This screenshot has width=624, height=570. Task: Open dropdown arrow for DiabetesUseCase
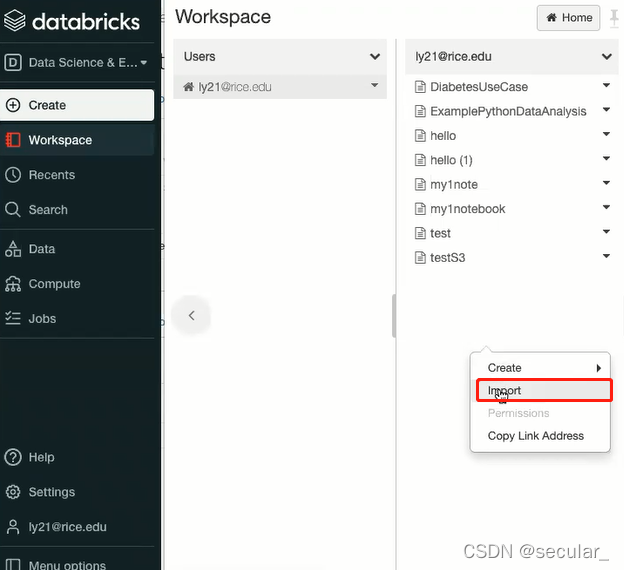606,85
